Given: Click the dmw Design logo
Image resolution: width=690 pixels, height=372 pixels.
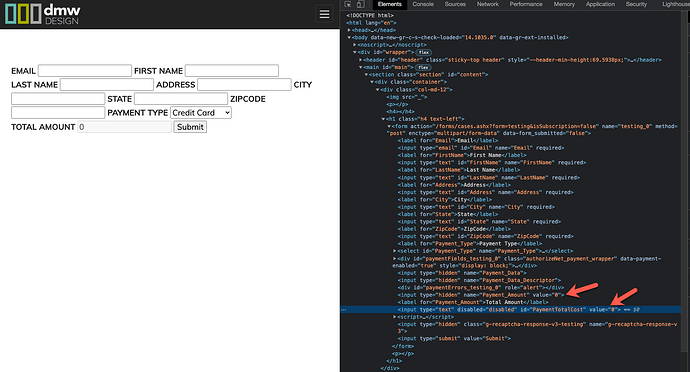Looking at the screenshot, I should point(43,14).
